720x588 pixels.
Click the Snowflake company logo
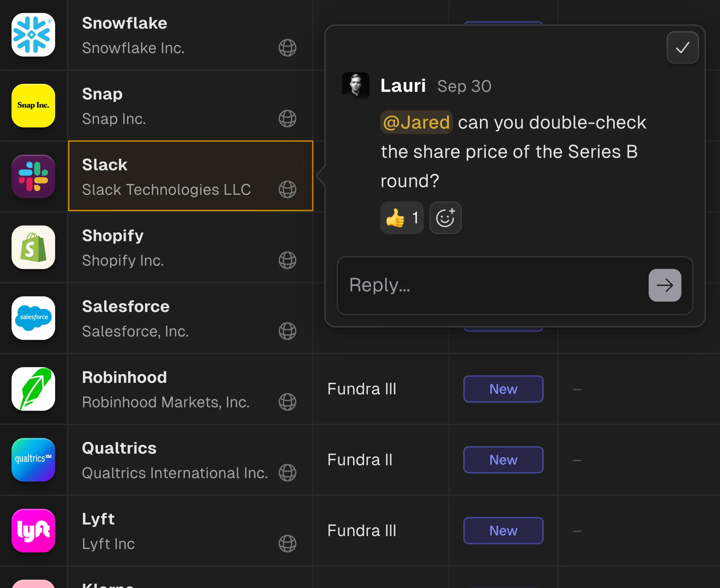pyautogui.click(x=33, y=35)
